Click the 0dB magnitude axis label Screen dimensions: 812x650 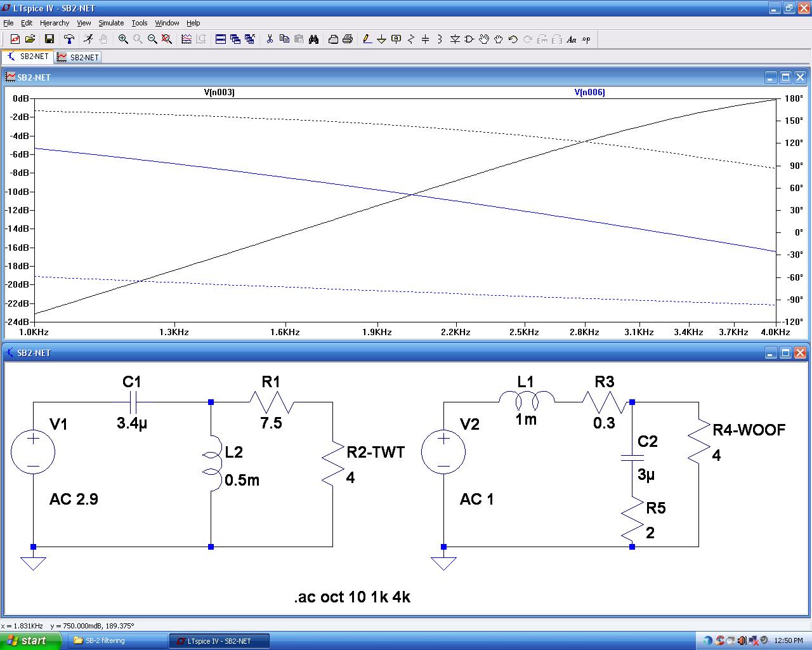click(x=20, y=98)
